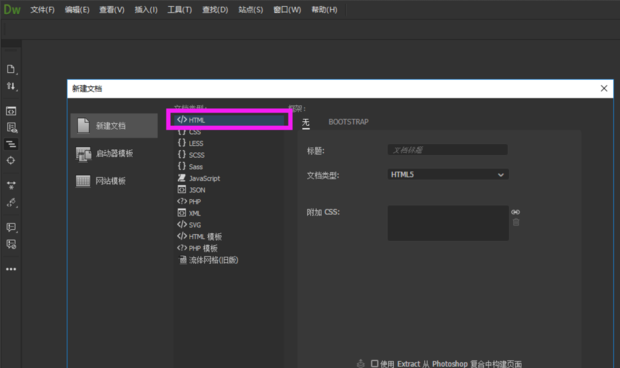620x368 pixels.
Task: Select the 启动器模板 category
Action: [114, 153]
